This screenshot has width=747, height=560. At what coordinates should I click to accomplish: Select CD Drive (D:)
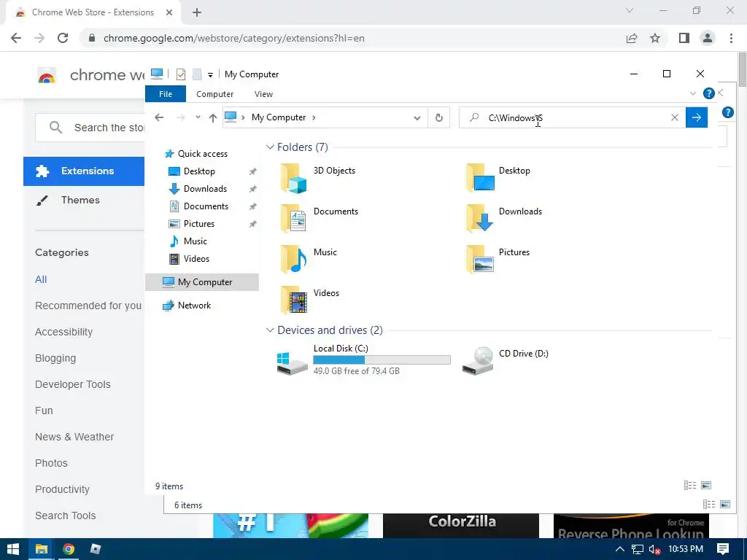pyautogui.click(x=506, y=360)
